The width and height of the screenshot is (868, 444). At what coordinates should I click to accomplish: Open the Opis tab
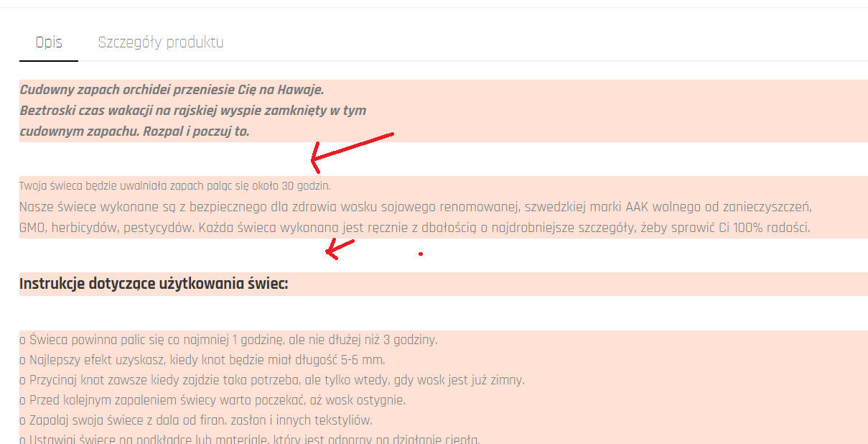[x=49, y=42]
